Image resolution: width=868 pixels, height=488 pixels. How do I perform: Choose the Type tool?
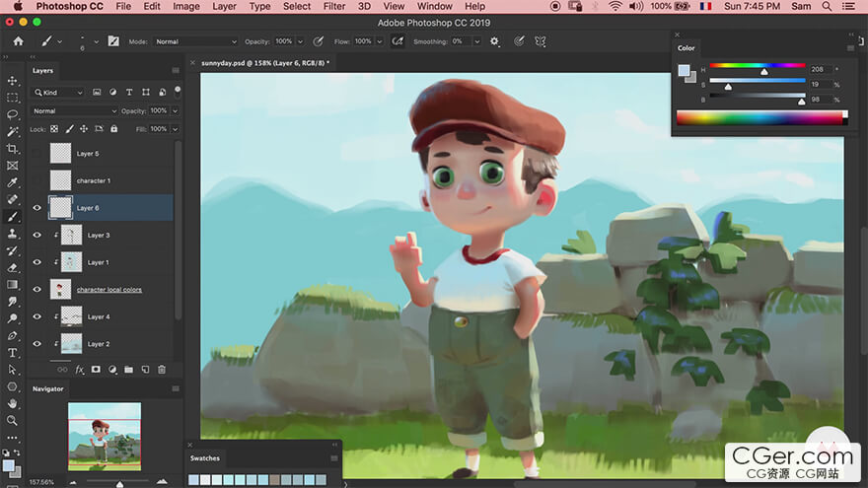(13, 352)
